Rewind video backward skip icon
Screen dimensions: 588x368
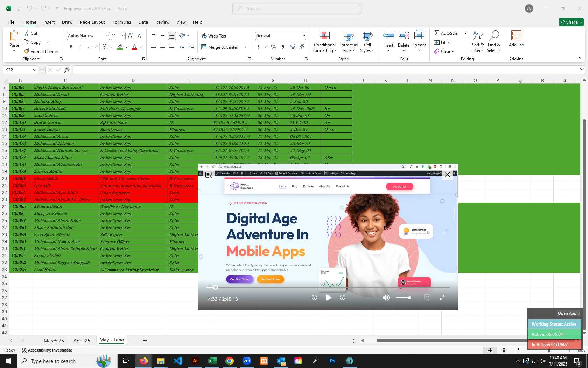(314, 298)
